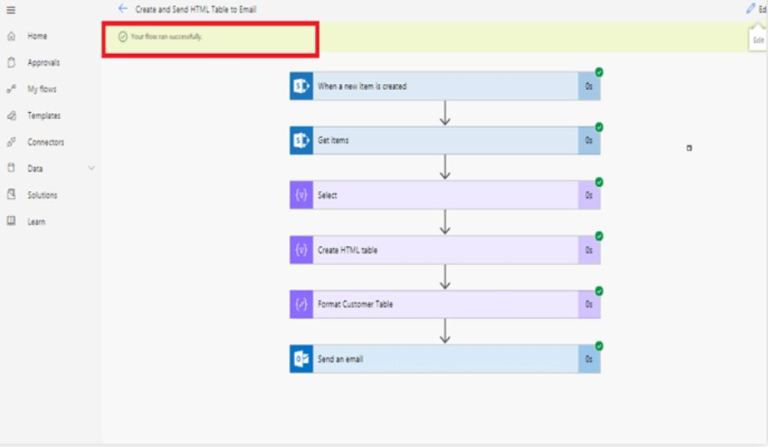Expand 'When a new item is created' step
This screenshot has height=447, width=768.
tap(445, 86)
